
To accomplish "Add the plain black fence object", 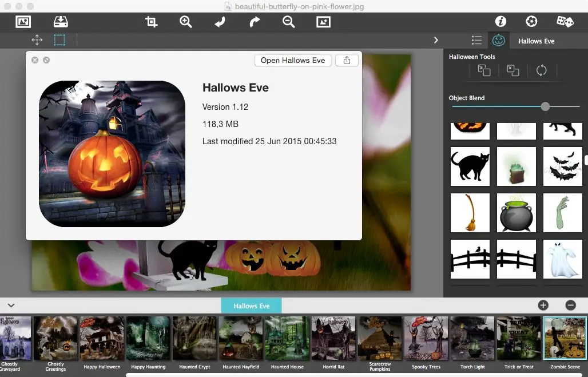I will coord(517,259).
